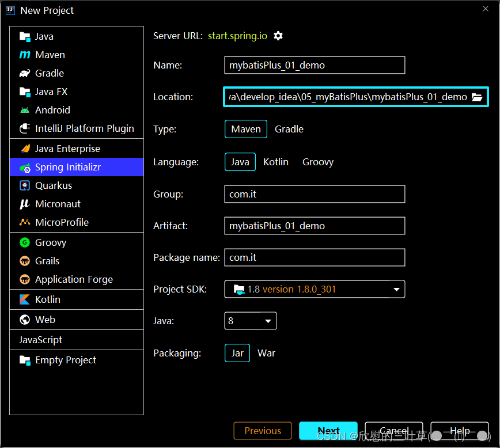
Task: Select Java project type label
Action: tap(44, 37)
